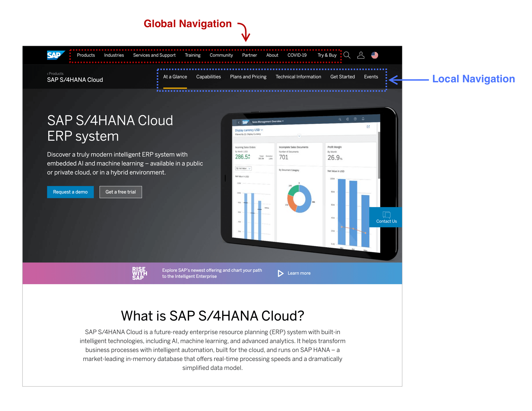
Task: Go back via Products breadcrumb link
Action: 56,74
